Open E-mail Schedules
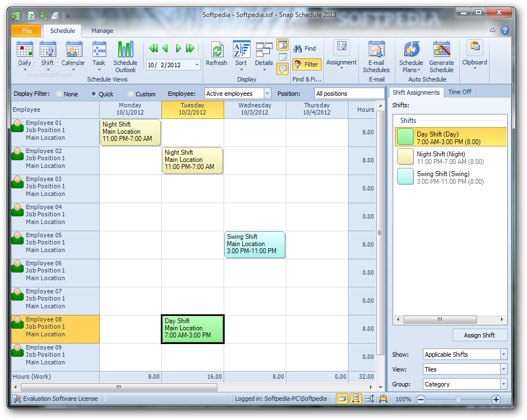Screen dimensions: 527x420 point(377,57)
